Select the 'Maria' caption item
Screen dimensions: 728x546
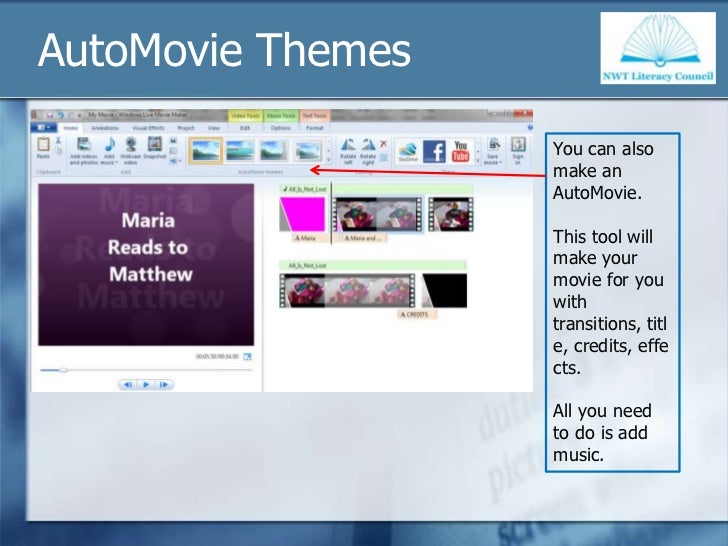[x=309, y=238]
